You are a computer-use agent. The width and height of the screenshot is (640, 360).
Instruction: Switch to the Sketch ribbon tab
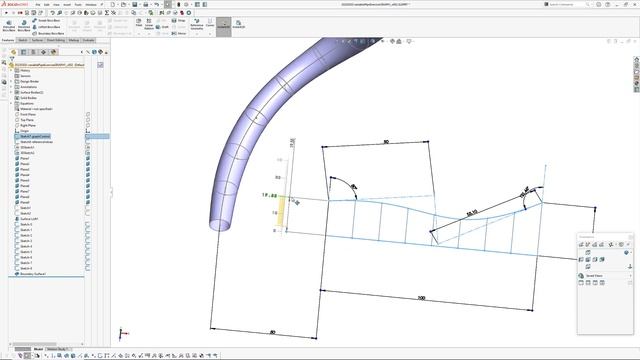point(23,40)
